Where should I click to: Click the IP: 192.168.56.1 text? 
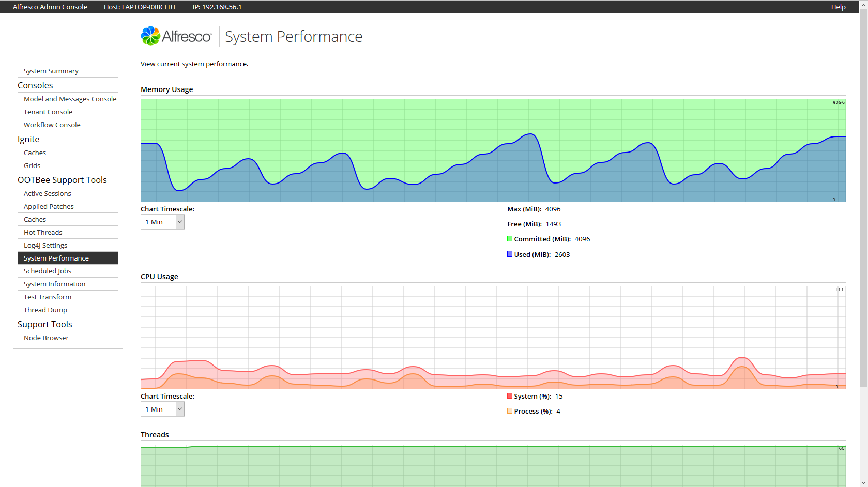click(x=217, y=7)
